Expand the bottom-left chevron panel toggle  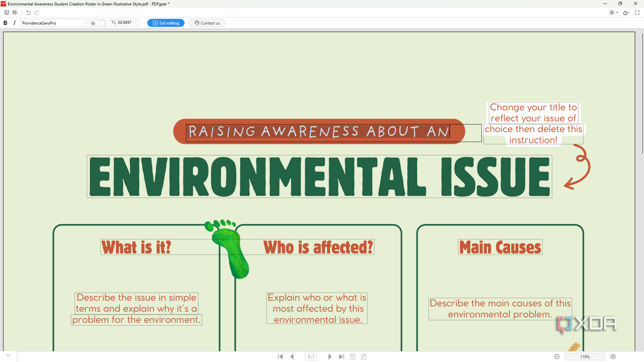tap(8, 356)
